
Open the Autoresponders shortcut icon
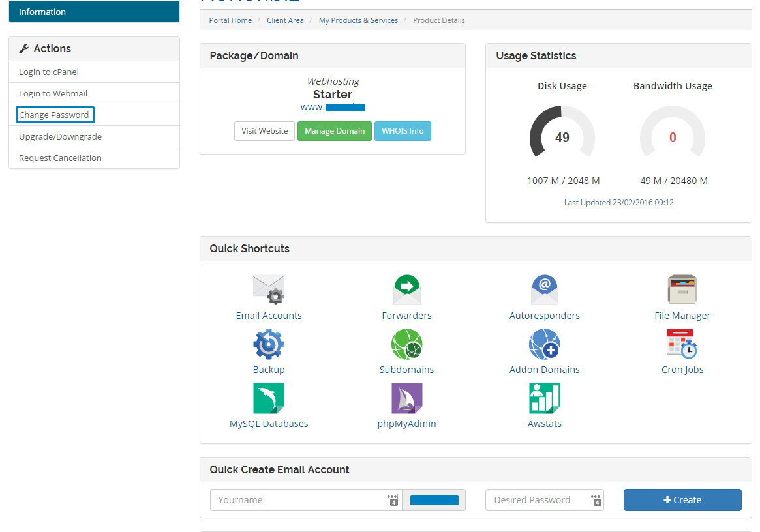point(544,289)
